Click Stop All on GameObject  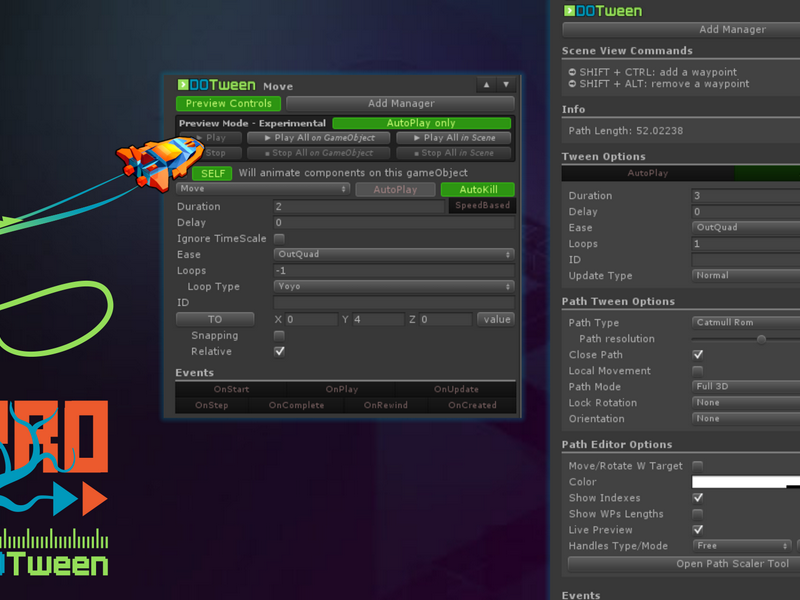coord(318,153)
